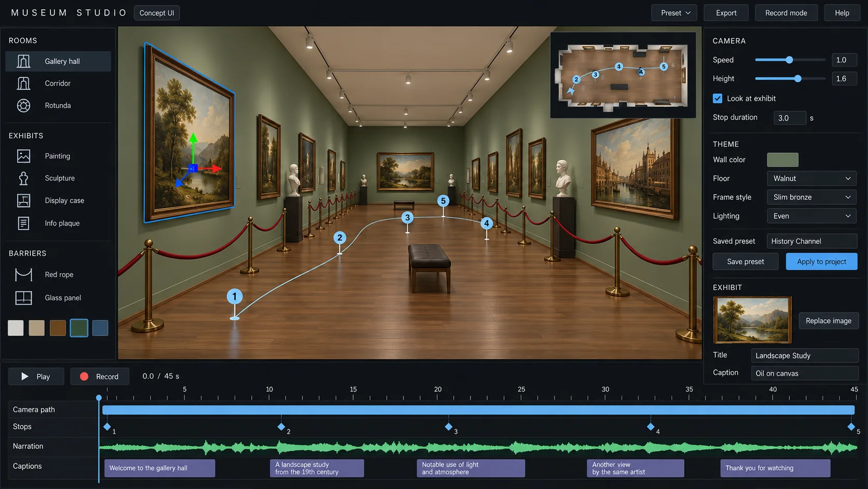This screenshot has height=489, width=868.
Task: Select the brown palette swatch
Action: tap(58, 328)
